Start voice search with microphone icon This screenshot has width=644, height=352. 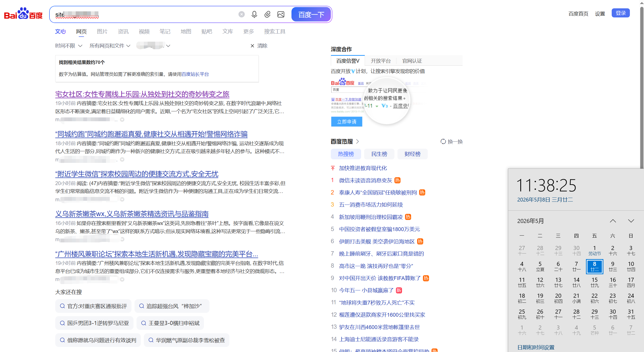click(x=254, y=14)
